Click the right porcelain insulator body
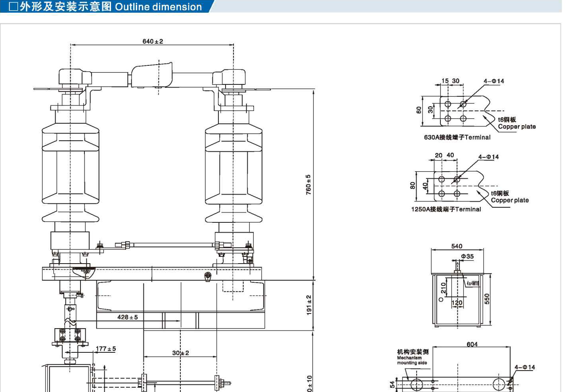Image resolution: width=566 pixels, height=392 pixels. point(233,170)
